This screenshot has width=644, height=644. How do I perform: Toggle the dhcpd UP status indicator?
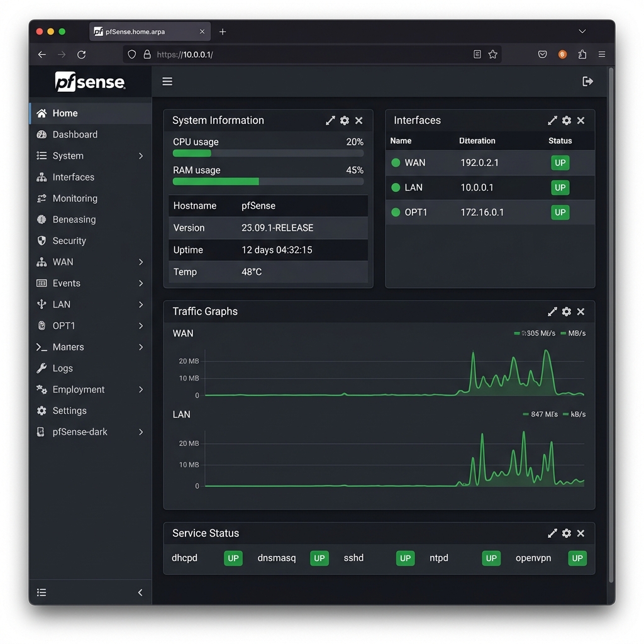tap(233, 558)
